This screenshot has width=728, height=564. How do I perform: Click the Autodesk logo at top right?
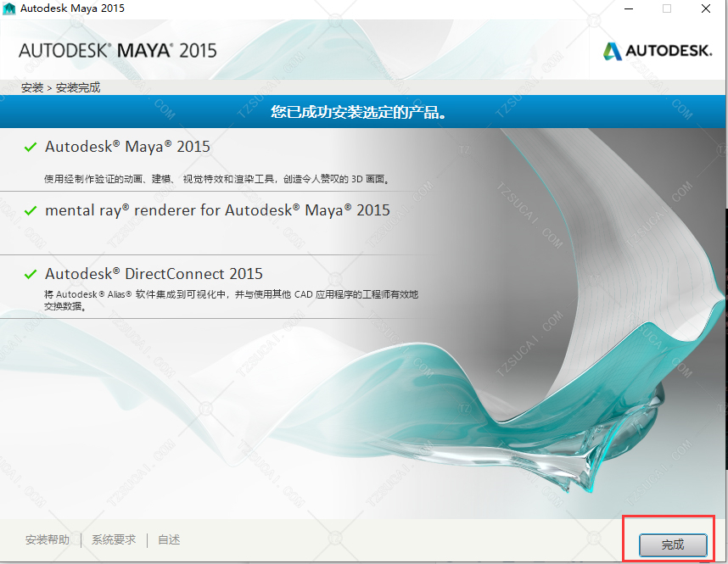point(658,51)
